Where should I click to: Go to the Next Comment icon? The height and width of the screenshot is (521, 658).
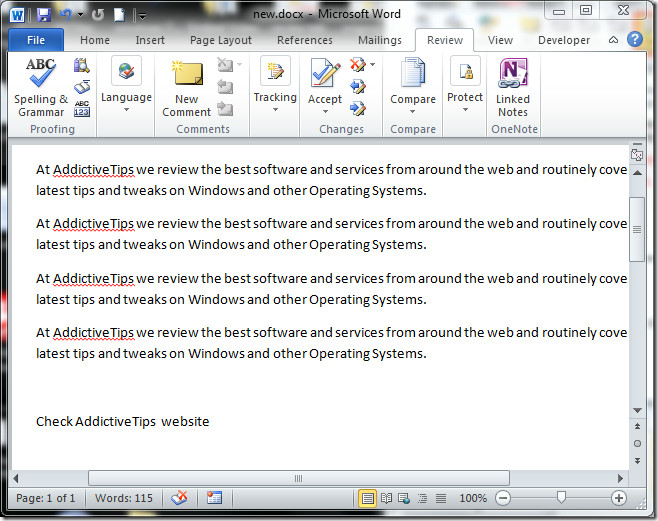225,109
